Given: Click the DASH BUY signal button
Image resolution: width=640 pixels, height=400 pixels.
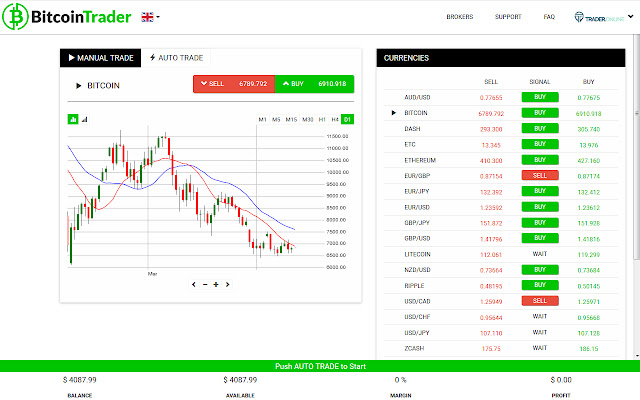Looking at the screenshot, I should click(x=540, y=129).
